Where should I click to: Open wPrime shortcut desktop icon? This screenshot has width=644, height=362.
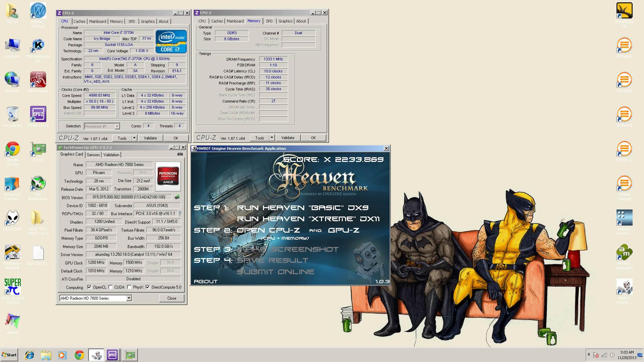(38, 15)
